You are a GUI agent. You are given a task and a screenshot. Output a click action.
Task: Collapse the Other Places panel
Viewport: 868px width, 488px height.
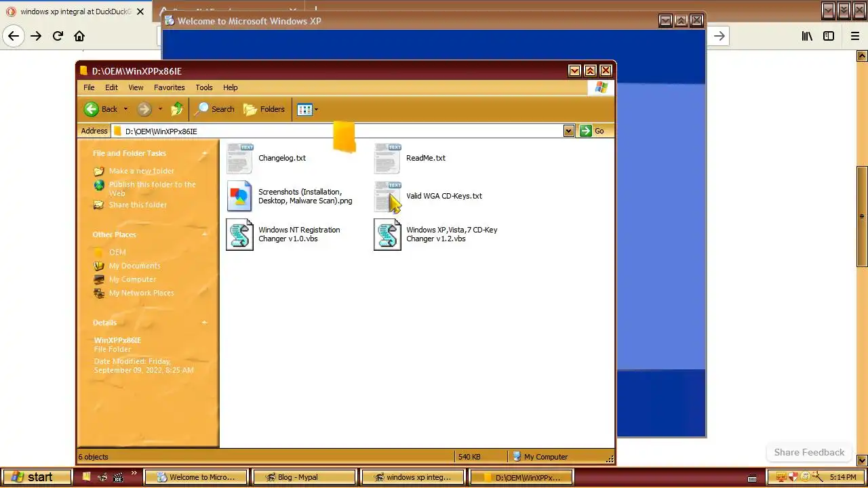[x=204, y=235]
